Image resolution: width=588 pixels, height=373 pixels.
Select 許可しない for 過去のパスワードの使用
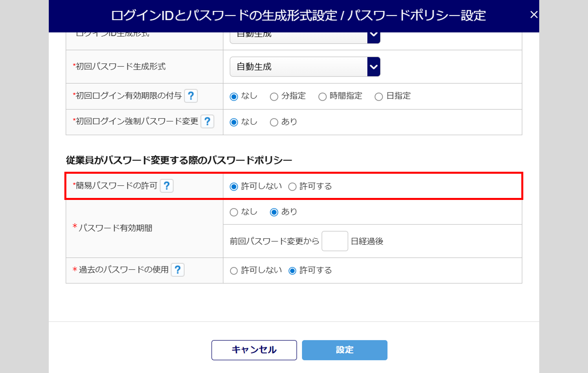pyautogui.click(x=234, y=271)
